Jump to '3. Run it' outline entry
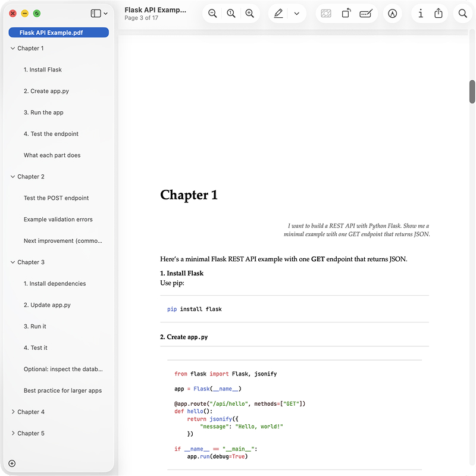 pyautogui.click(x=35, y=326)
